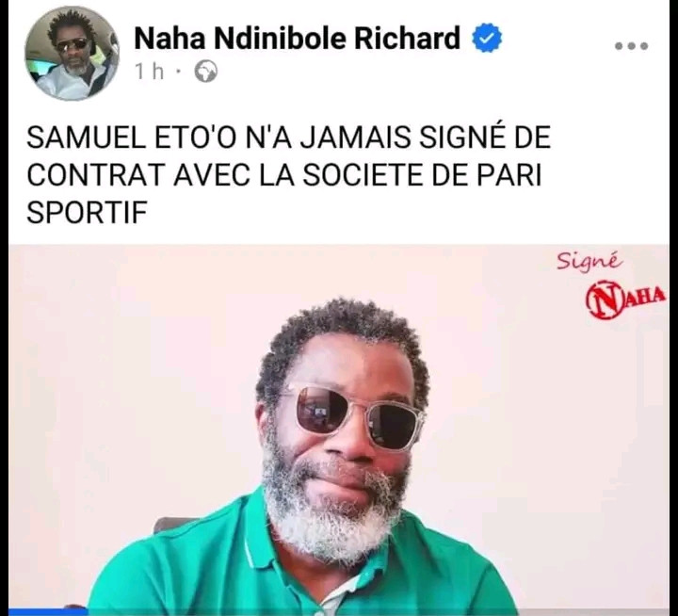678x616 pixels.
Task: Click the word 'Richard' in the header
Action: pyautogui.click(x=408, y=39)
